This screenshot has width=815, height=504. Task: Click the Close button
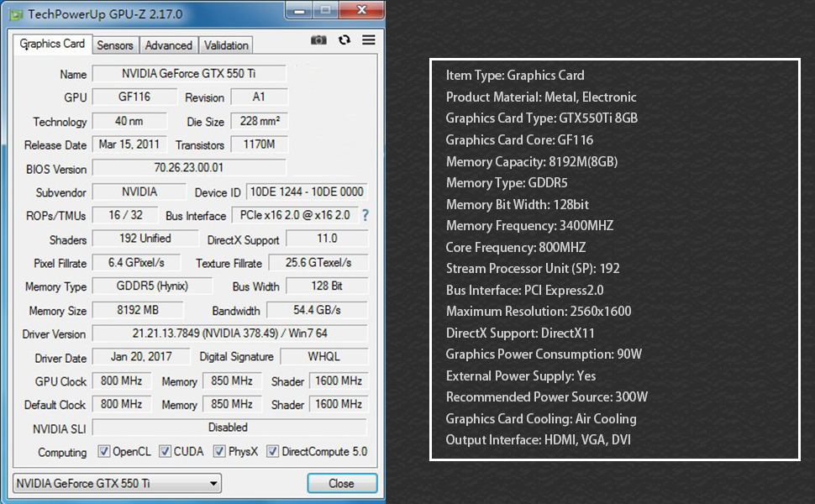point(341,483)
